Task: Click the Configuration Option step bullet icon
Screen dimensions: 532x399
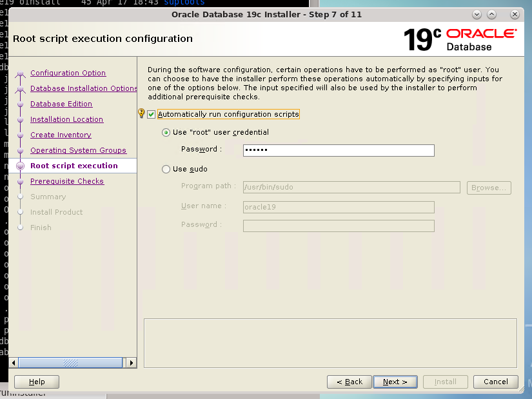Action: (21, 73)
